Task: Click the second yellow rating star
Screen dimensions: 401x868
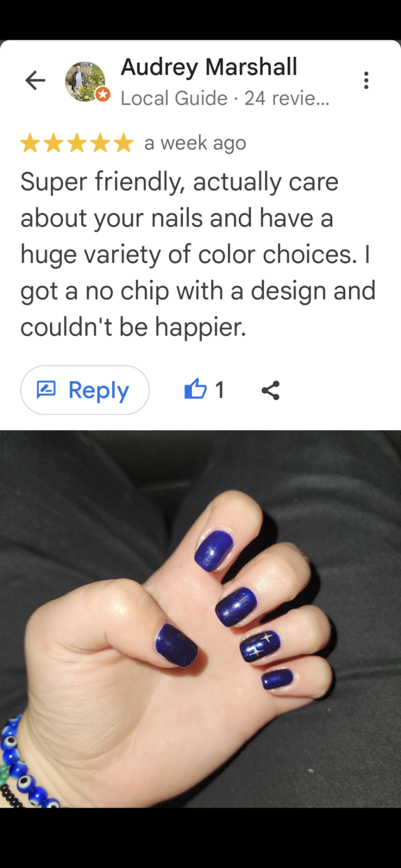Action: (x=54, y=143)
